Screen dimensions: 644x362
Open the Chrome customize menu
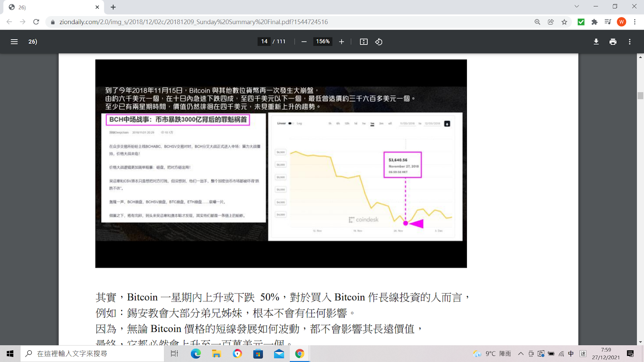635,22
